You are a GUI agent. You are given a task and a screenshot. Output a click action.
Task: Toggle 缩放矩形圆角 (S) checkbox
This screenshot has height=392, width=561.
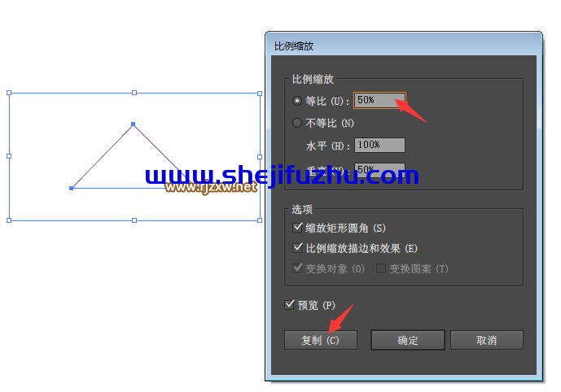[297, 227]
